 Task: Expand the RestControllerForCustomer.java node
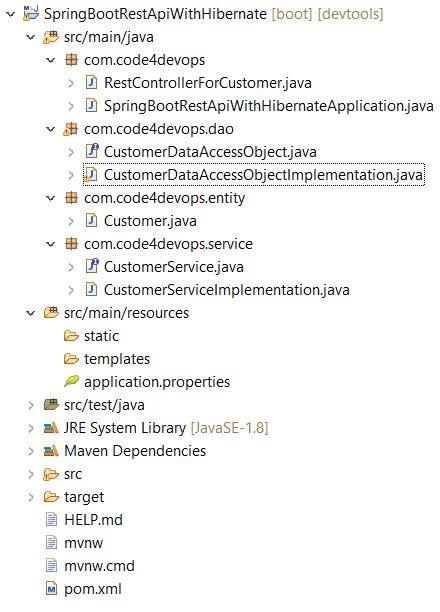[x=71, y=83]
